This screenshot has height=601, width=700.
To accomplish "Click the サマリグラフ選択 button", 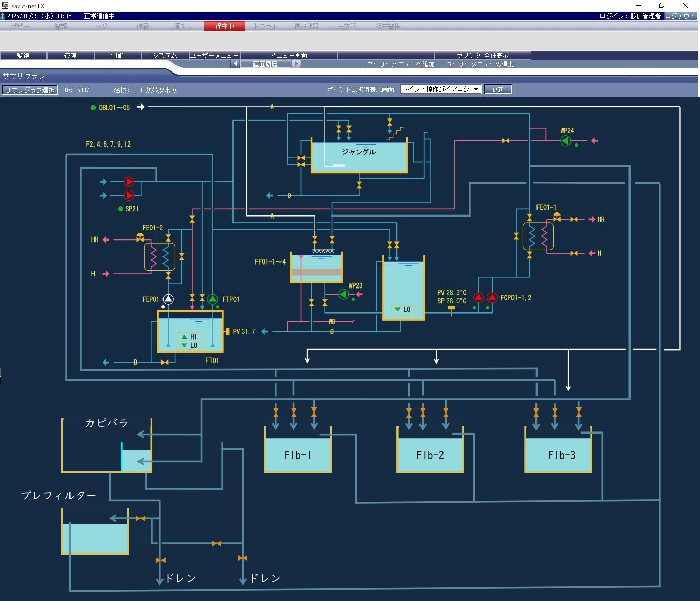I will click(x=30, y=90).
